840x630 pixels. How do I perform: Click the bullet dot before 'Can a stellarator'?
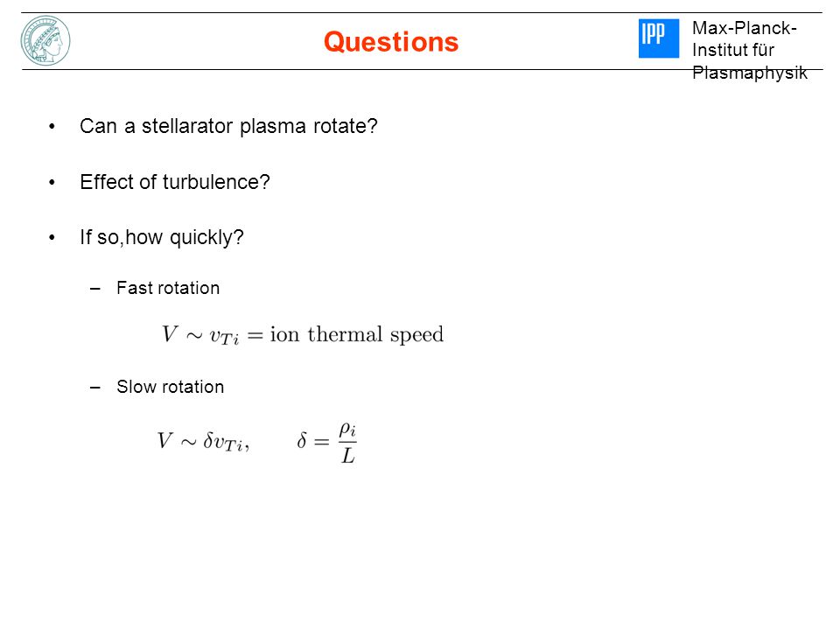tap(52, 127)
